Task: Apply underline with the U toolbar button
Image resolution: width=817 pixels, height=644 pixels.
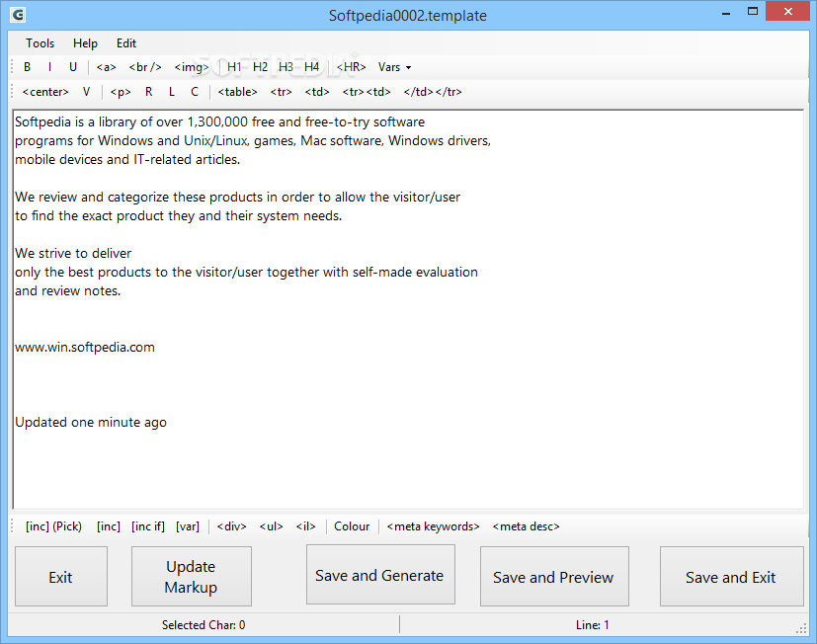Action: 73,67
